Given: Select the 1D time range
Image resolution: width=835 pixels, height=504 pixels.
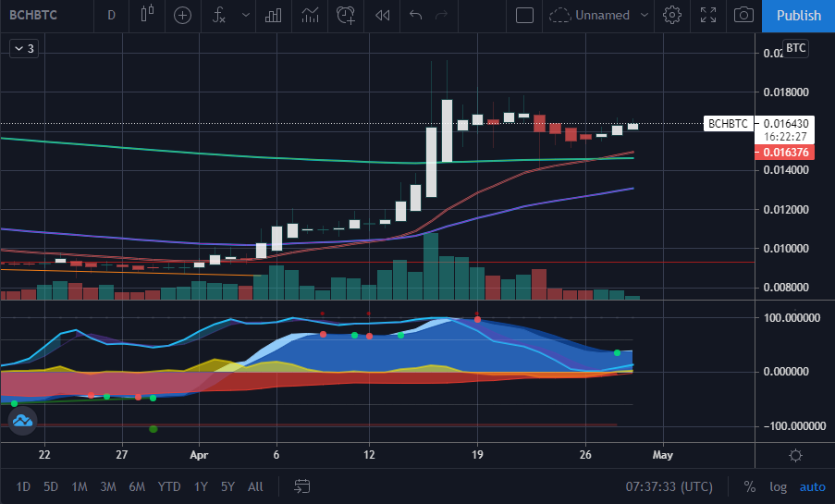Looking at the screenshot, I should [23, 486].
